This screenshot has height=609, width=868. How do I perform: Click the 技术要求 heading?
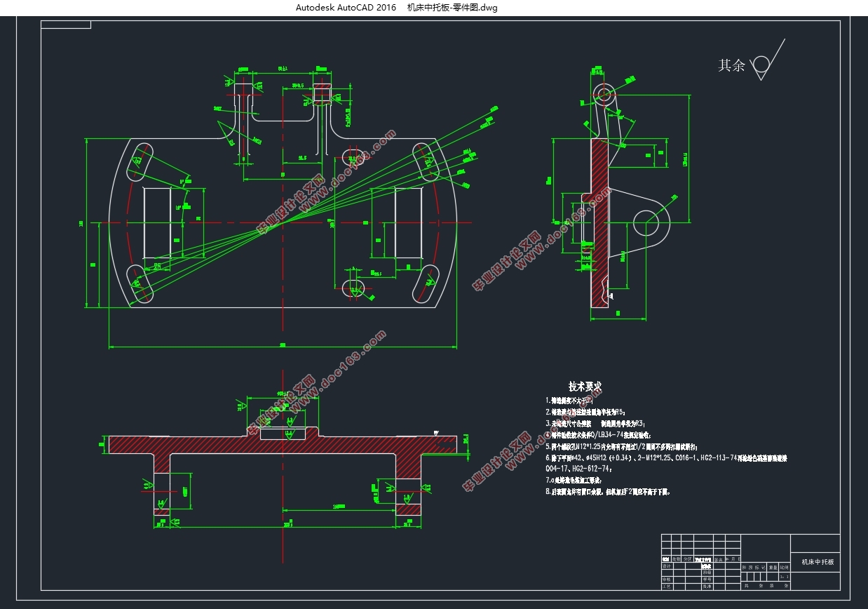point(585,387)
